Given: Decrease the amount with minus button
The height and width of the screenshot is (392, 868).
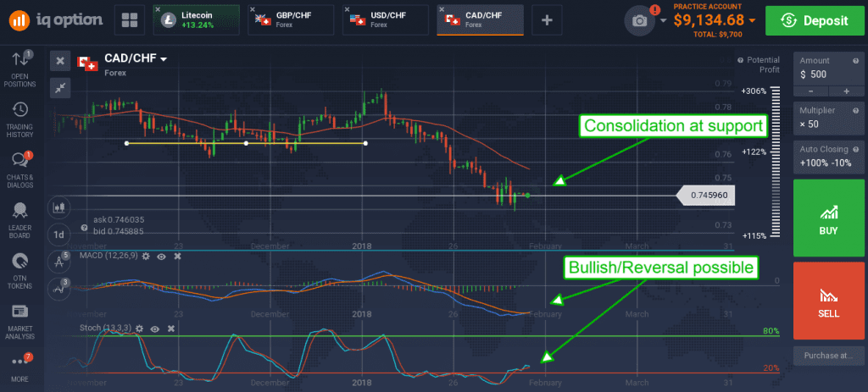Looking at the screenshot, I should click(811, 91).
